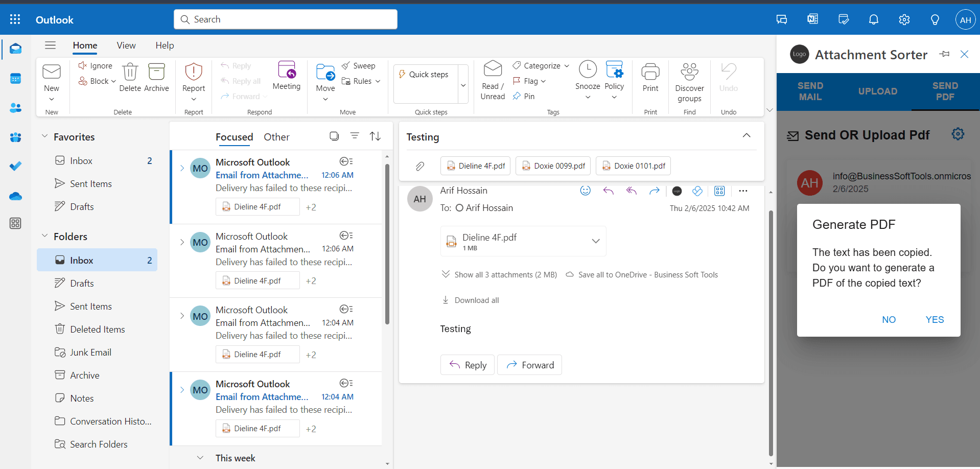
Task: Switch to Other inbox
Action: coord(276,137)
